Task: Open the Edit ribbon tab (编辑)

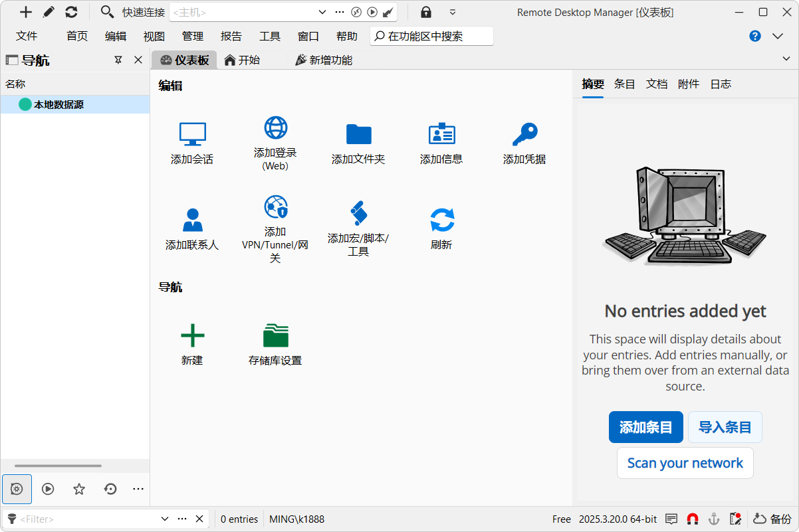Action: (116, 36)
